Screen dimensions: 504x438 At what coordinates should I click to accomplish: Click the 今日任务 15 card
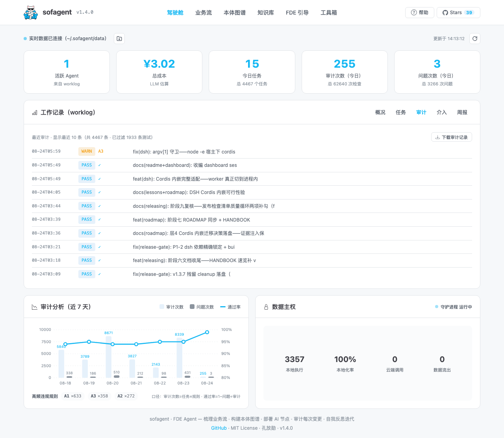pyautogui.click(x=252, y=72)
